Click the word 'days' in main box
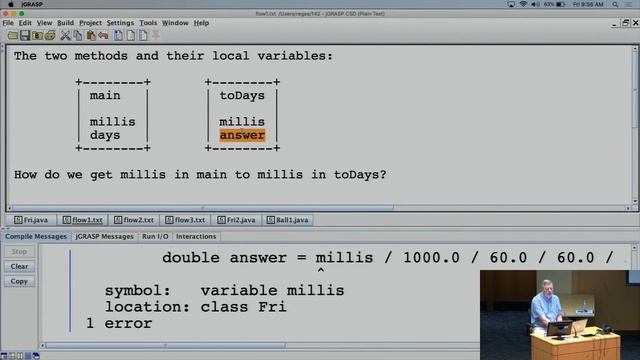Image resolution: width=640 pixels, height=360 pixels. coord(105,135)
